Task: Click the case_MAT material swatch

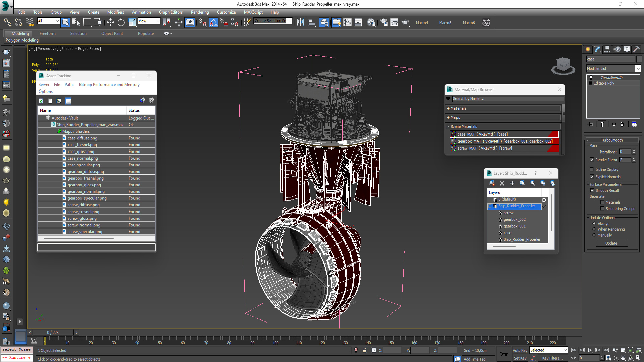Action: pyautogui.click(x=453, y=134)
